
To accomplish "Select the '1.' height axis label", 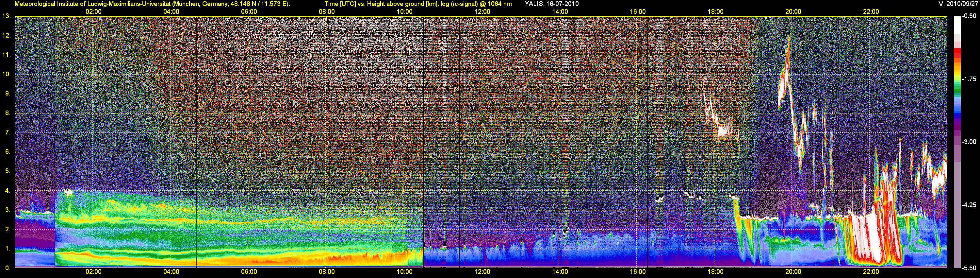I will point(8,249).
